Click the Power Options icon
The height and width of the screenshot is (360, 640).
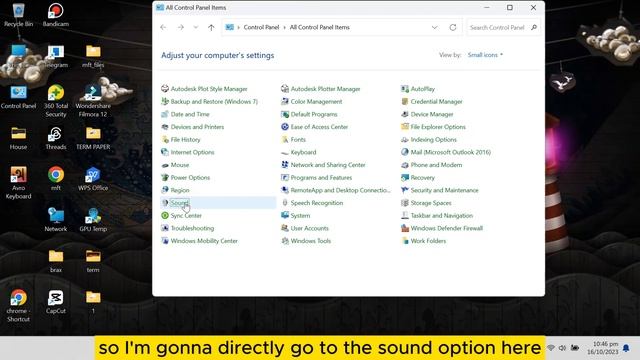[165, 178]
